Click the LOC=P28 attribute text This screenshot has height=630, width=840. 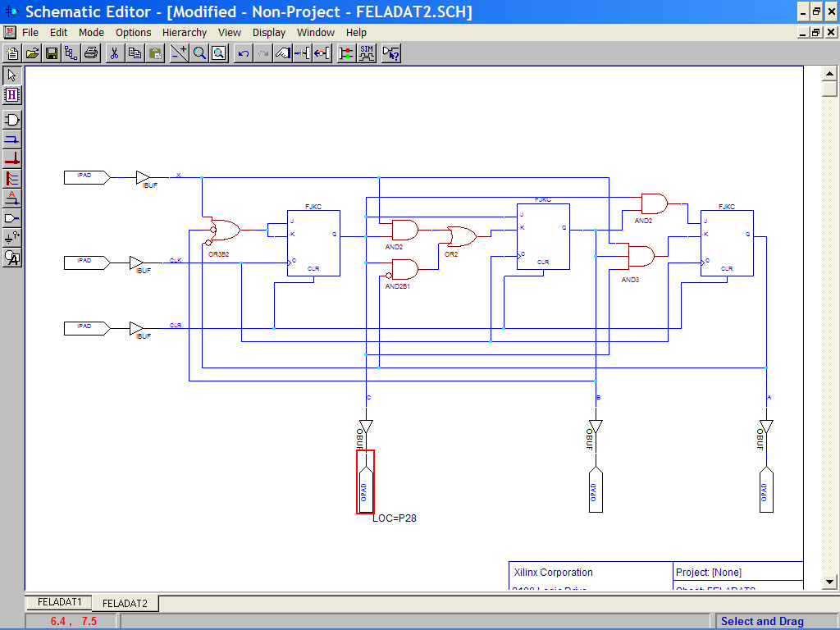pyautogui.click(x=395, y=518)
